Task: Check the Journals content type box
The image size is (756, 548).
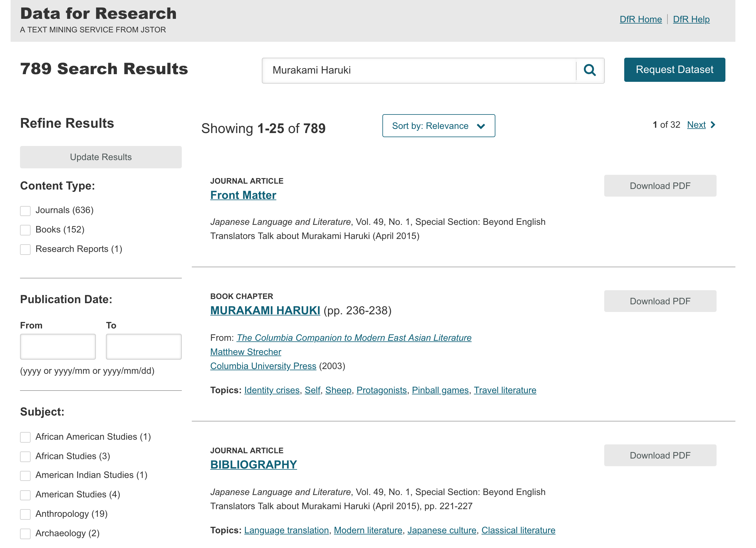Action: pyautogui.click(x=25, y=211)
